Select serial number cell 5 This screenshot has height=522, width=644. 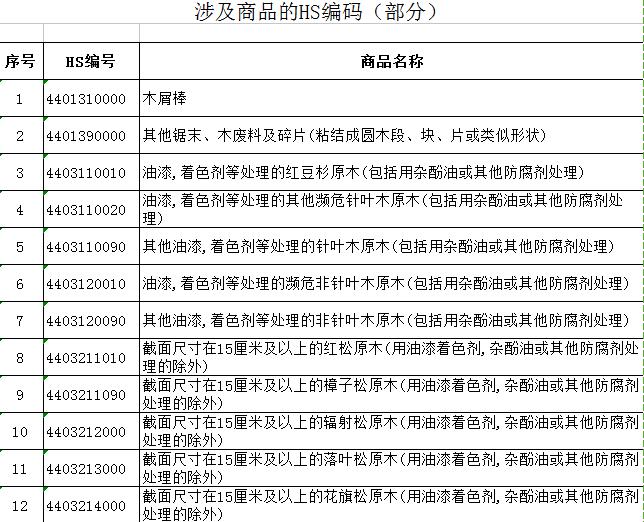[x=20, y=247]
